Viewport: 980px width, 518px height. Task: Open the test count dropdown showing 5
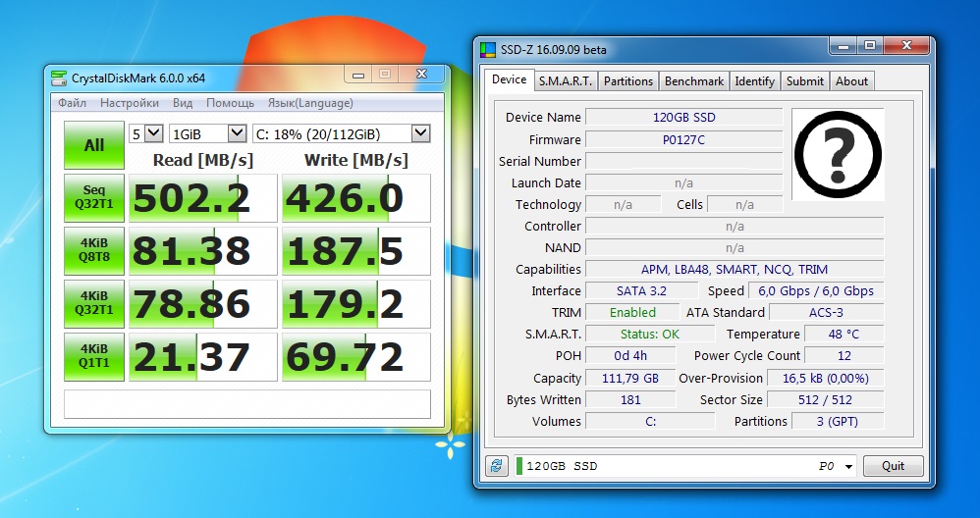click(x=146, y=132)
